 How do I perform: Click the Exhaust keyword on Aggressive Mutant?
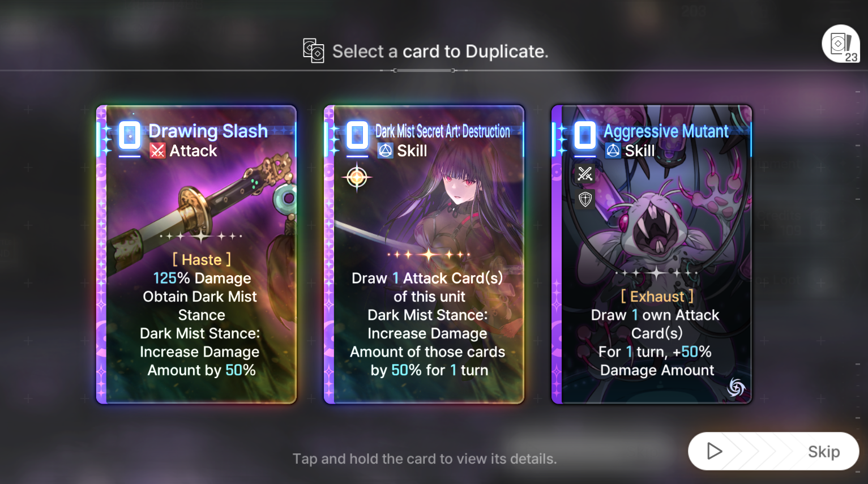(657, 296)
